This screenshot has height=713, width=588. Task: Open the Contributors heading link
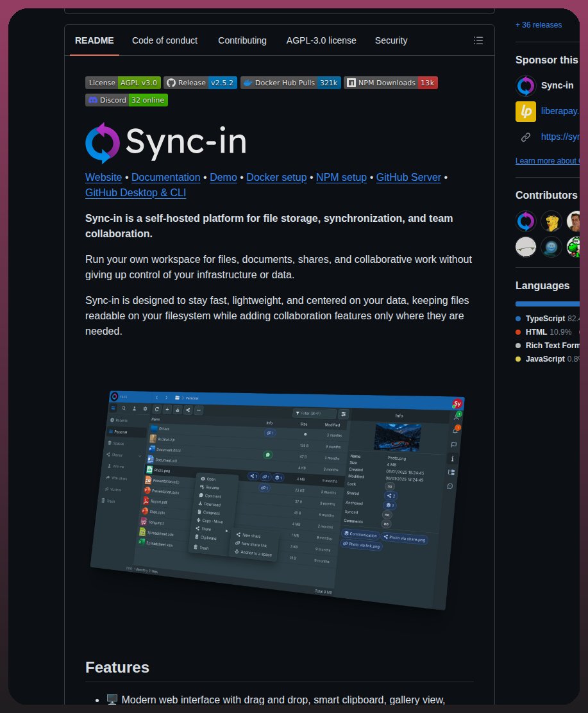(x=546, y=195)
